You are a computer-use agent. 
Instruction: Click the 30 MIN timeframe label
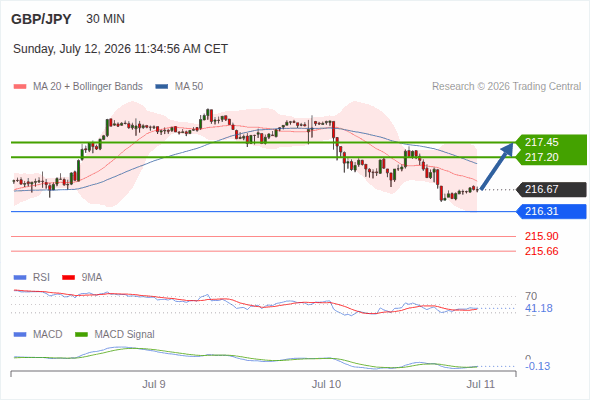(x=105, y=19)
